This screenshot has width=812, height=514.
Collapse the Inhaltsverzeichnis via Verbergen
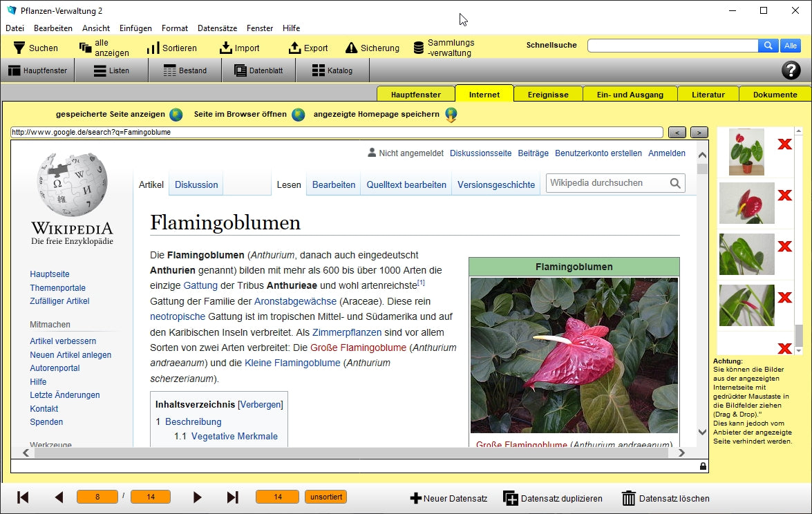point(261,404)
